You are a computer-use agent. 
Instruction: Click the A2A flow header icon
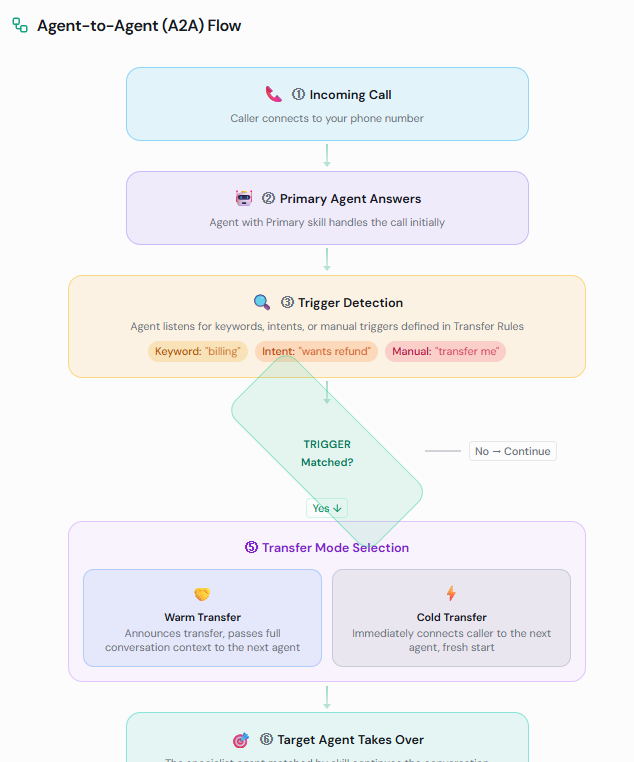click(20, 26)
